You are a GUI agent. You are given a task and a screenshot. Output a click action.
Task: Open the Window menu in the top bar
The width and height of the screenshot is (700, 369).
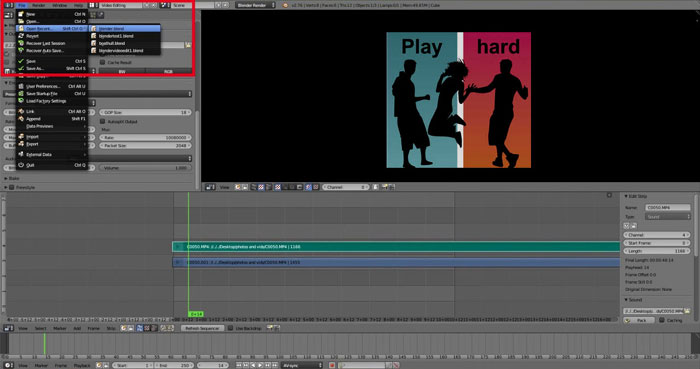pos(59,5)
